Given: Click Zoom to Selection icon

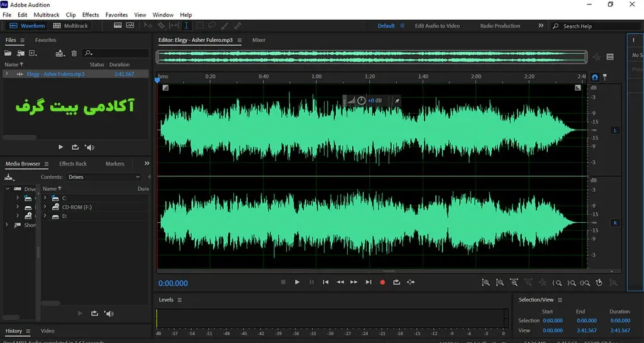Looking at the screenshot, I should [585, 283].
